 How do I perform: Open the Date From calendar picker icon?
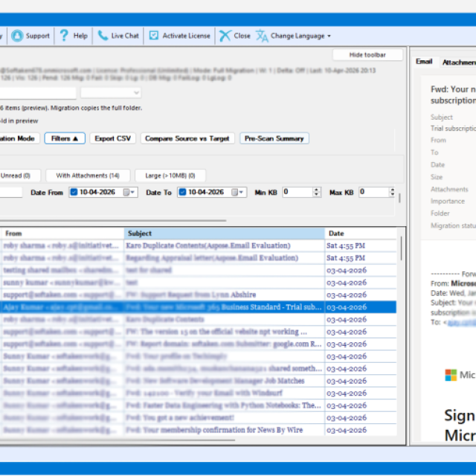(x=129, y=192)
